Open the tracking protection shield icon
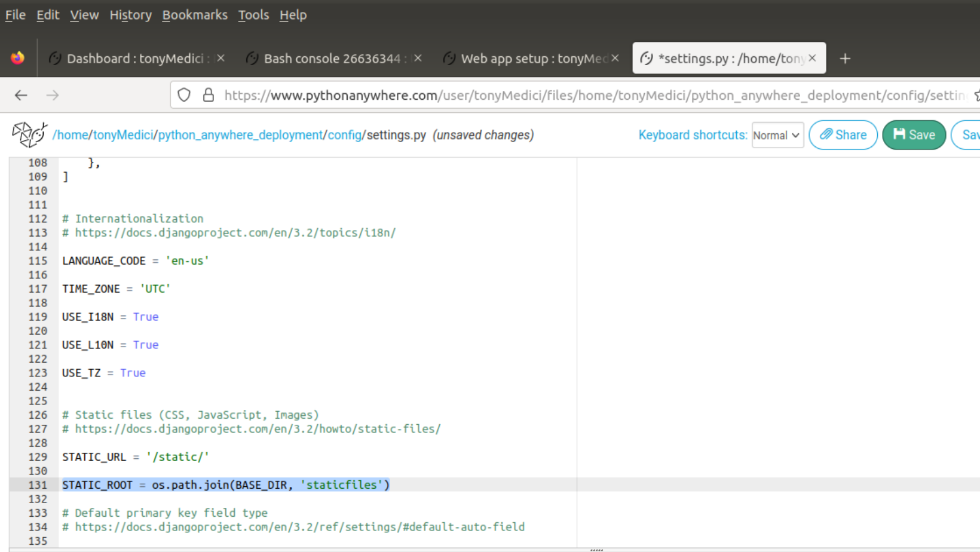 pyautogui.click(x=184, y=95)
